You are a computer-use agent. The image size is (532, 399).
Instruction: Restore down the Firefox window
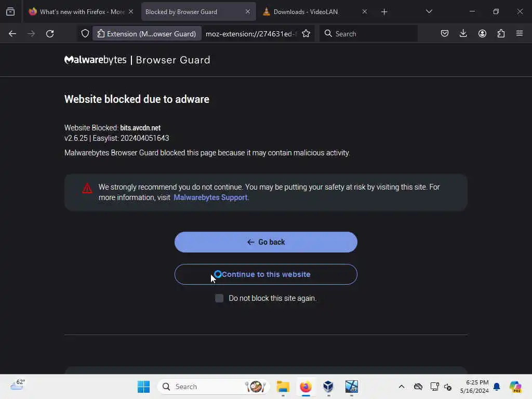[496, 11]
